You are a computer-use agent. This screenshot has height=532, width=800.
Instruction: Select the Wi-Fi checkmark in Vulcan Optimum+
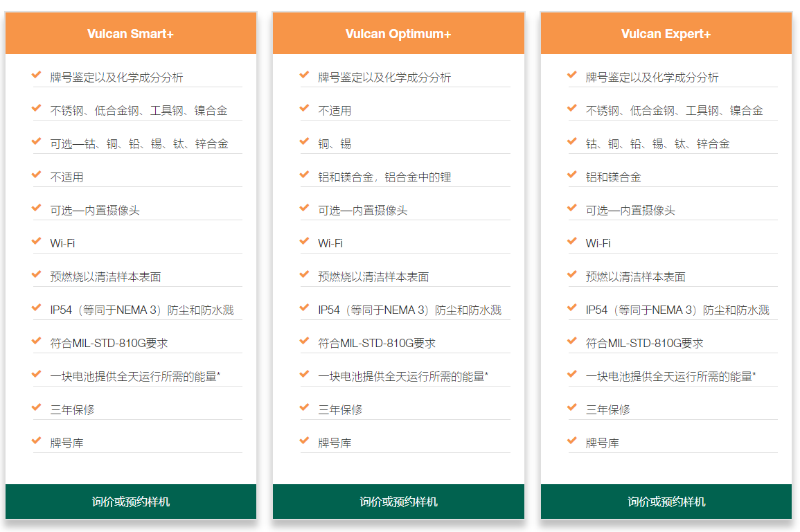304,241
